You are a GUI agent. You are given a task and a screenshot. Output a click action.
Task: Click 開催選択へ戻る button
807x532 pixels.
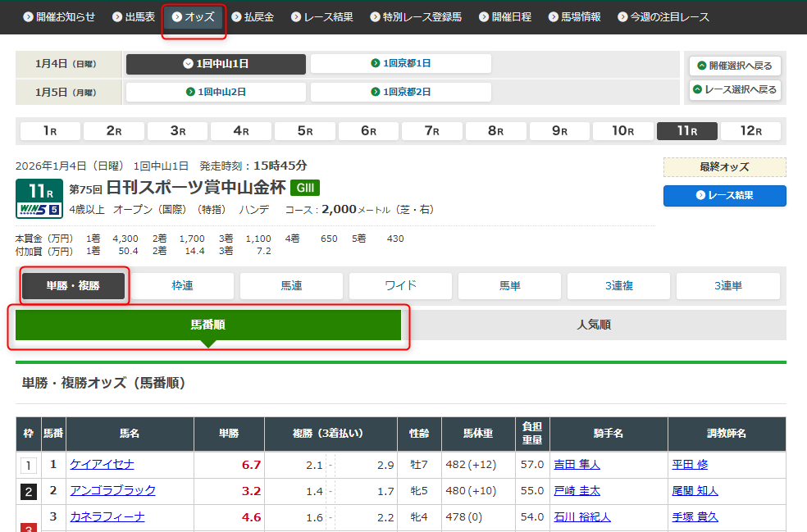click(734, 66)
